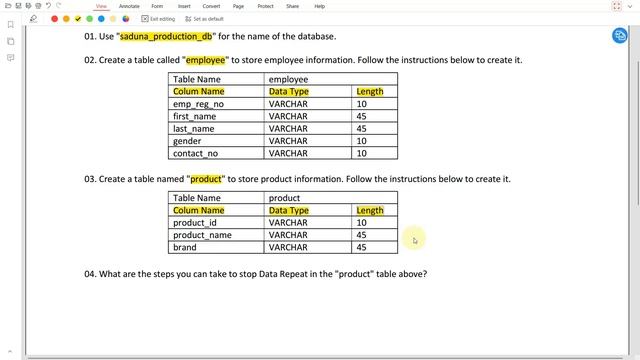This screenshot has width=640, height=360.
Task: Open the Protect tab
Action: click(265, 6)
